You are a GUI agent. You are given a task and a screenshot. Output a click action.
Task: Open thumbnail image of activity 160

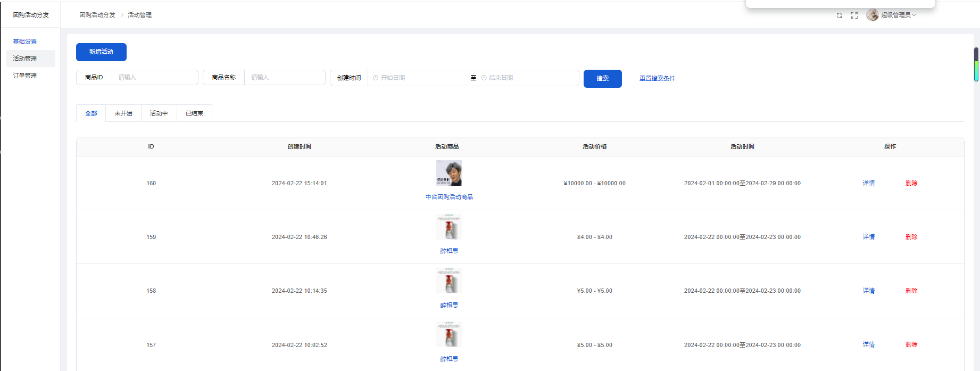click(x=449, y=173)
